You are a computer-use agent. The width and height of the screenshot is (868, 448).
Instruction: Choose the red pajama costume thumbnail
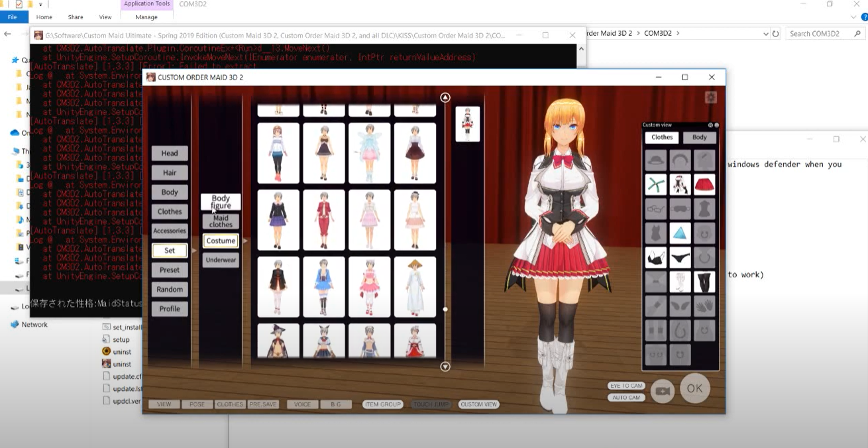pyautogui.click(x=324, y=219)
